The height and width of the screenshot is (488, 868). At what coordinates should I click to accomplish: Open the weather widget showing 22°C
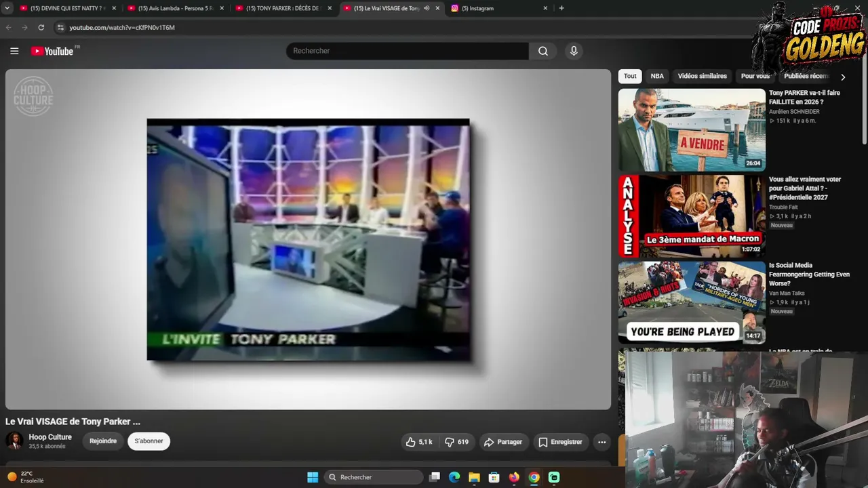point(26,477)
